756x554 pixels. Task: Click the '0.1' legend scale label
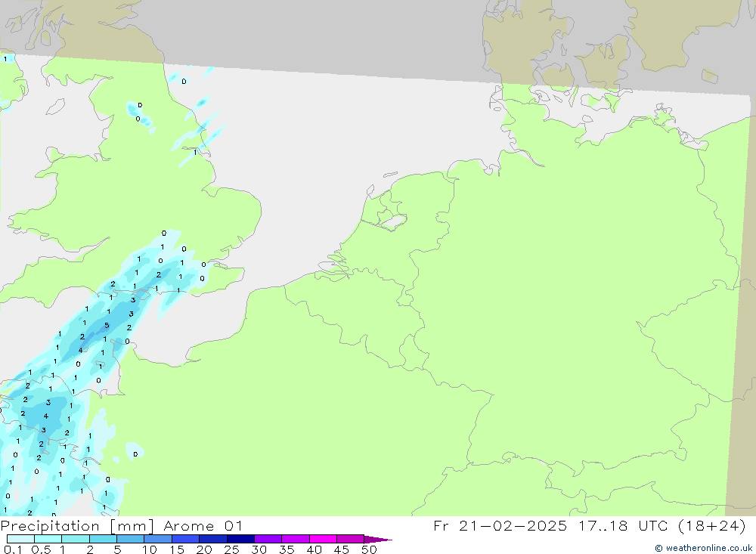(13, 549)
